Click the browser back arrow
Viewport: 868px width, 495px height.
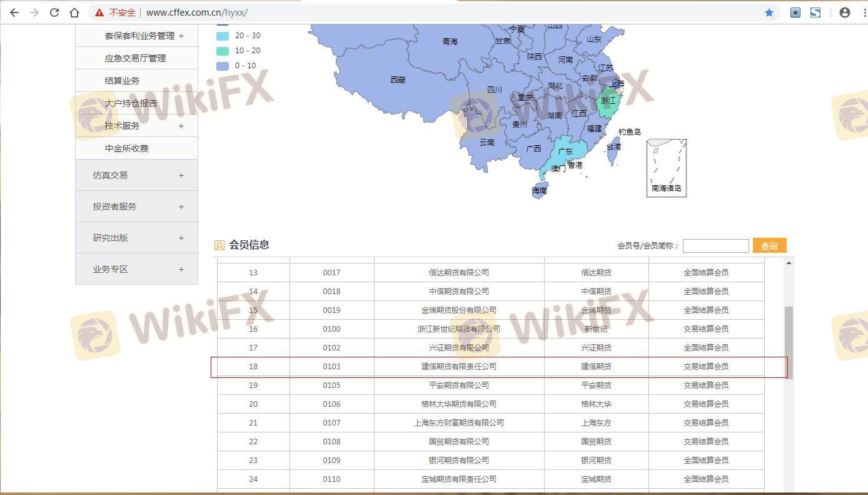14,13
